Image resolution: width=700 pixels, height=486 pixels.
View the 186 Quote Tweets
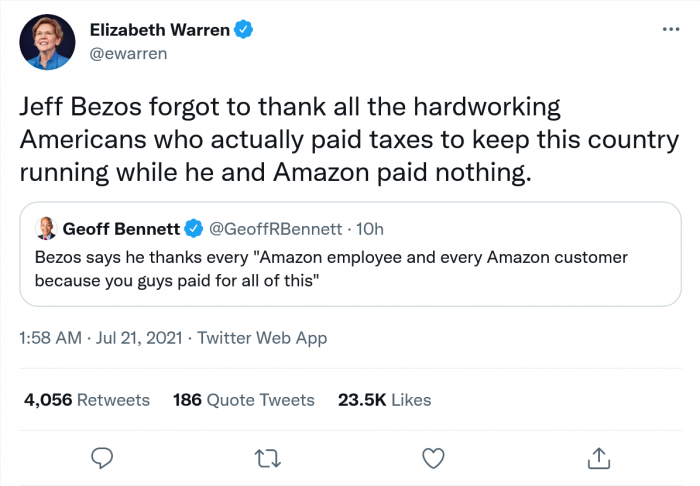point(243,400)
